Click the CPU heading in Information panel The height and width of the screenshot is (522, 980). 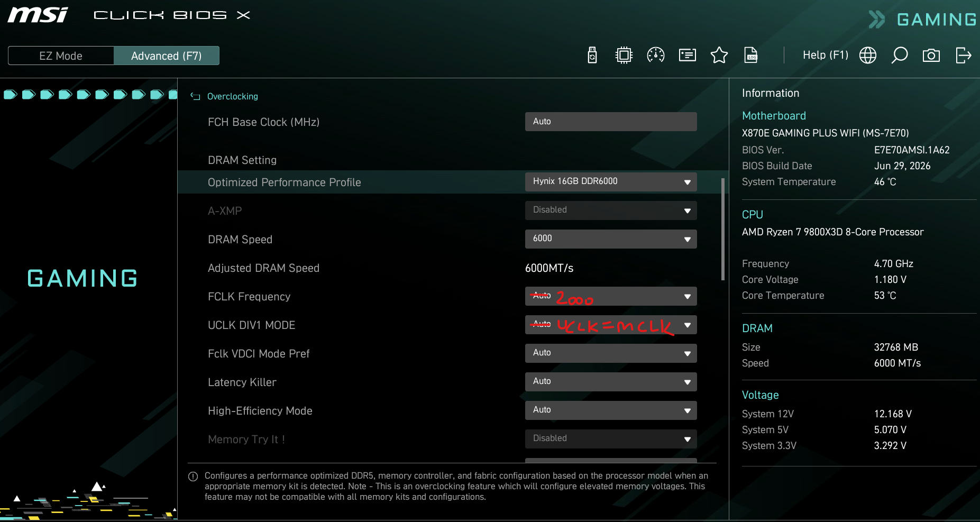click(753, 215)
